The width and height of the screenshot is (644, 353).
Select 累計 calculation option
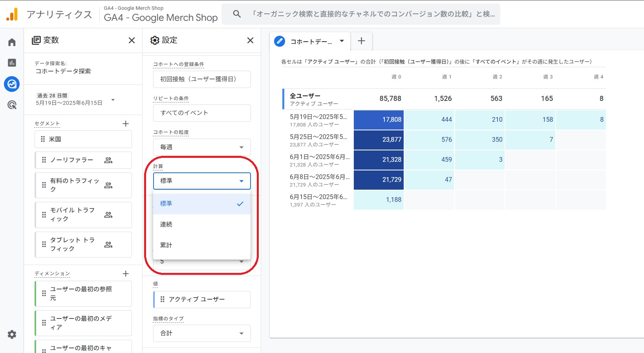coord(202,245)
